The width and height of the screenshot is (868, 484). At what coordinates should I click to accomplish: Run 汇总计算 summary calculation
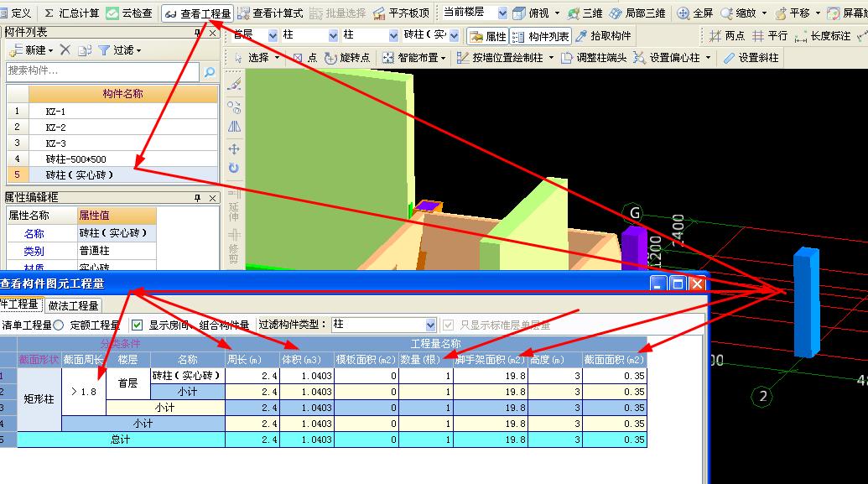(x=71, y=13)
